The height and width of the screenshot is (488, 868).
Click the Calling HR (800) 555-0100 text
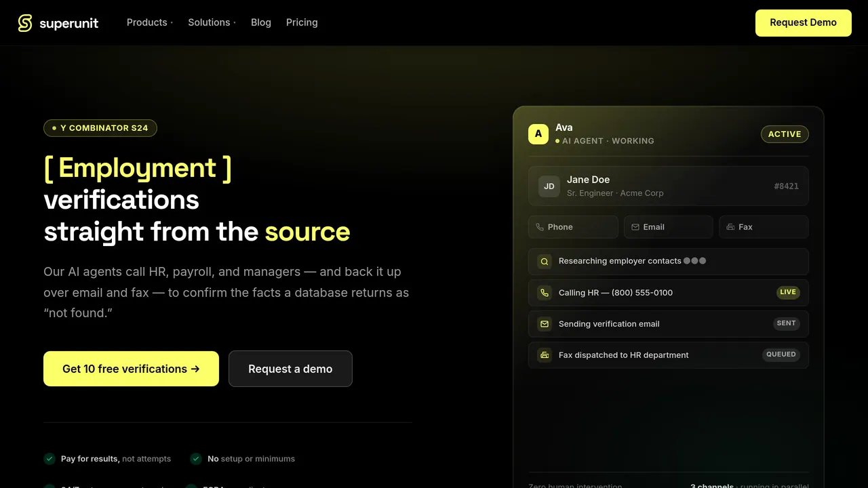pyautogui.click(x=616, y=293)
